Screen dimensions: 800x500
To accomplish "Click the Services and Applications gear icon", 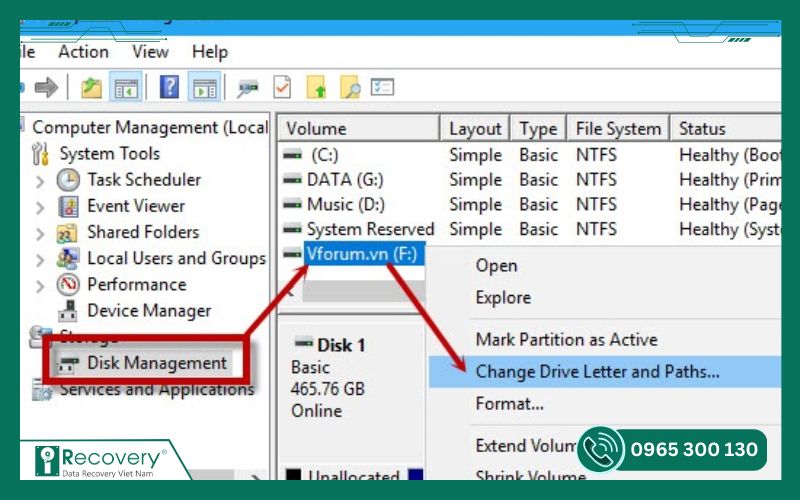I will coord(42,390).
